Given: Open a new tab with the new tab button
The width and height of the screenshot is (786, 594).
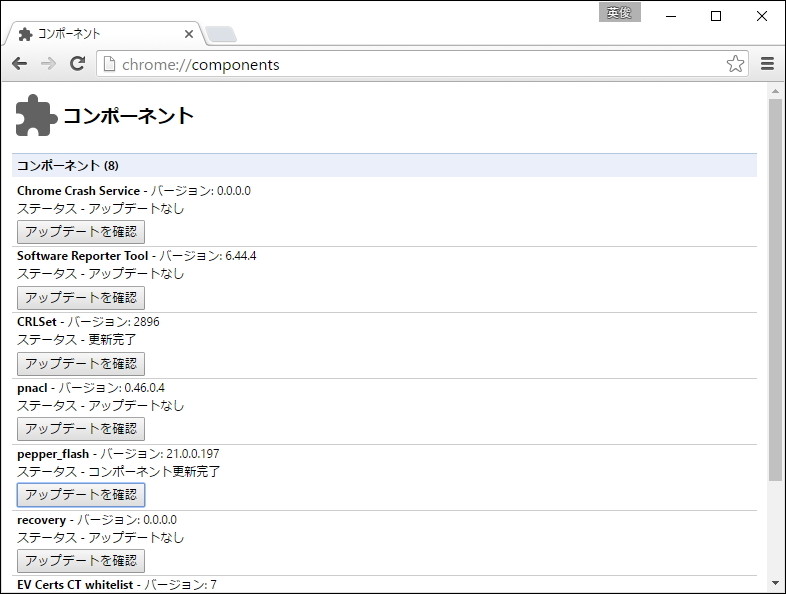Looking at the screenshot, I should 221,35.
